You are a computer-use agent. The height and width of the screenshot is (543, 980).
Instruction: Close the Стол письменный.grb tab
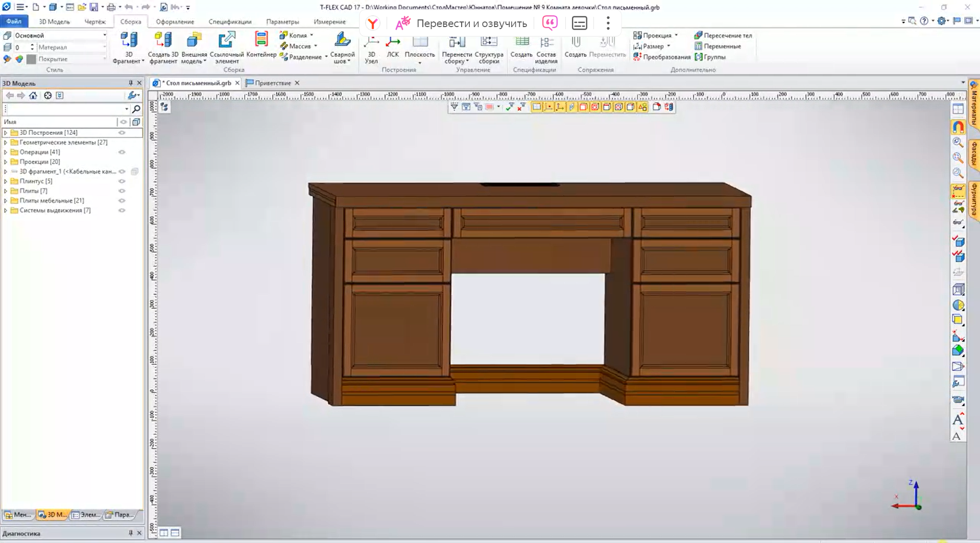[237, 83]
